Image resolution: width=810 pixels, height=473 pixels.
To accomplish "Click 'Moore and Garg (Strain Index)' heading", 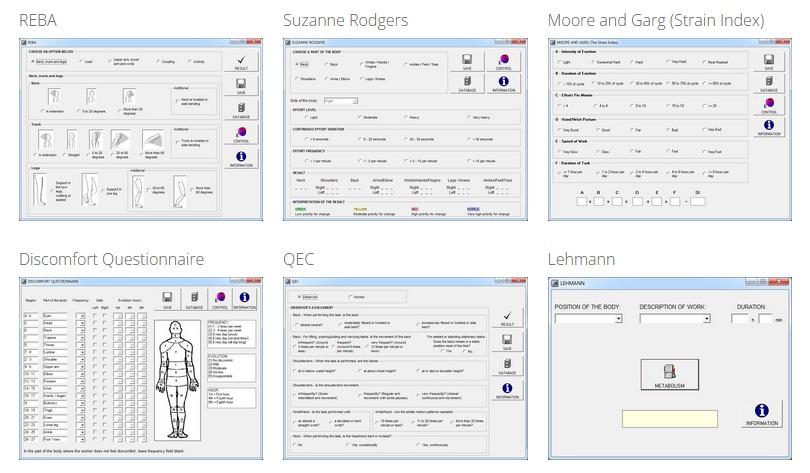I will (x=656, y=21).
